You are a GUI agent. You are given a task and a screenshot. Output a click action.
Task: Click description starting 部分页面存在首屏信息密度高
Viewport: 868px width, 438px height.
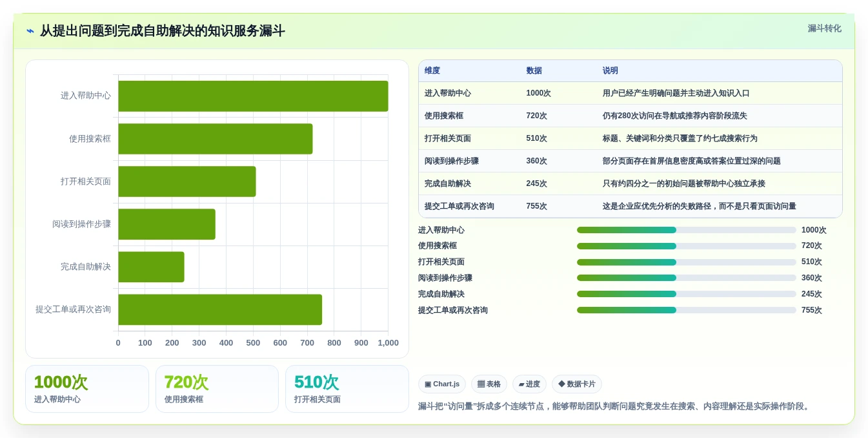click(x=692, y=161)
